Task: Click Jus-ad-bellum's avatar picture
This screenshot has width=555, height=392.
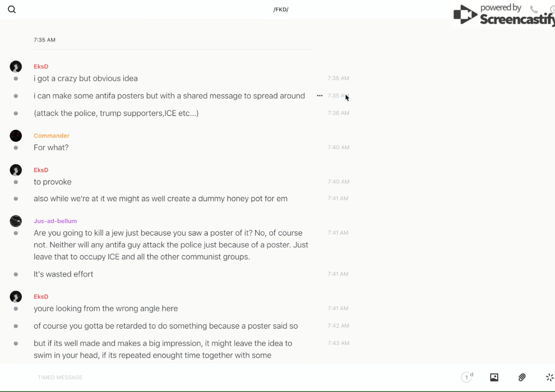Action: pyautogui.click(x=16, y=221)
